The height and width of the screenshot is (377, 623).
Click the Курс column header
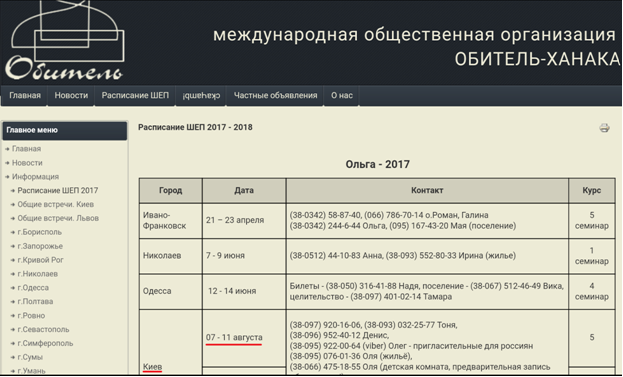[592, 190]
